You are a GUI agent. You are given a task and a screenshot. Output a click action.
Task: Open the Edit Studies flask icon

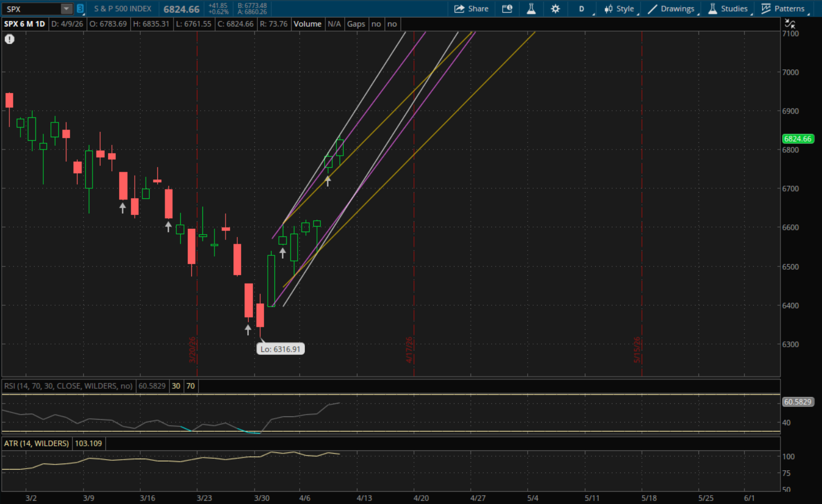(531, 9)
